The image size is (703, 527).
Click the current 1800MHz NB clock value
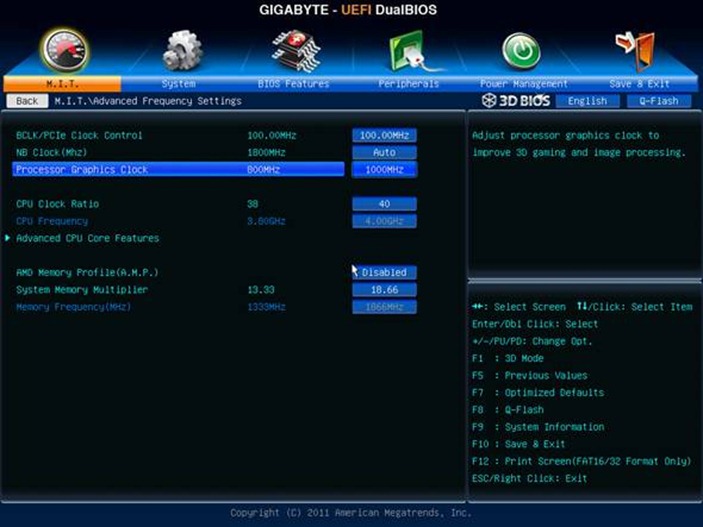point(266,152)
